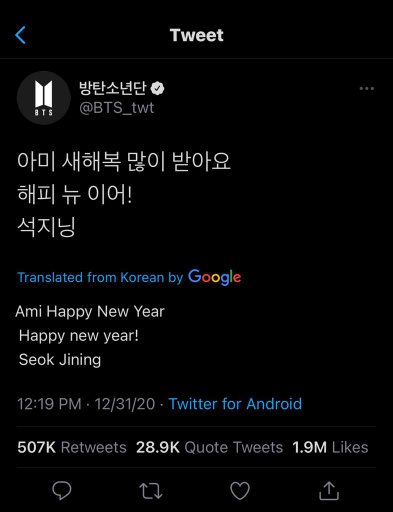Like the tweet with the heart icon
This screenshot has width=393, height=512.
pyautogui.click(x=240, y=491)
